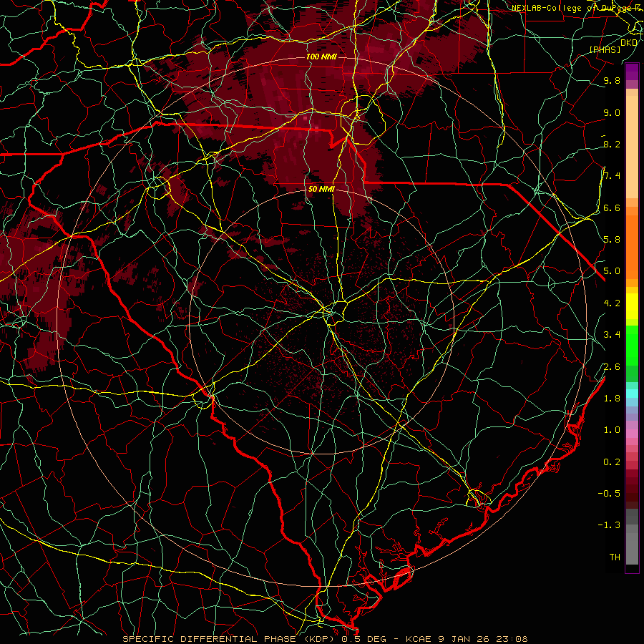Click the legend value '4.2'
This screenshot has height=644, width=644.
(612, 303)
